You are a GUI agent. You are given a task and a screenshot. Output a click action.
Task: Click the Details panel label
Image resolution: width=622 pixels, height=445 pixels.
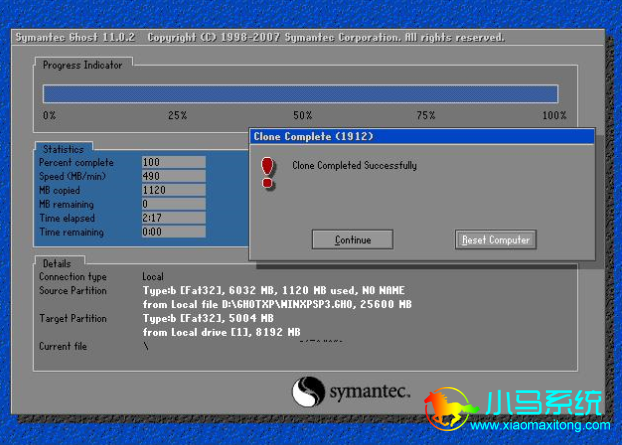57,263
